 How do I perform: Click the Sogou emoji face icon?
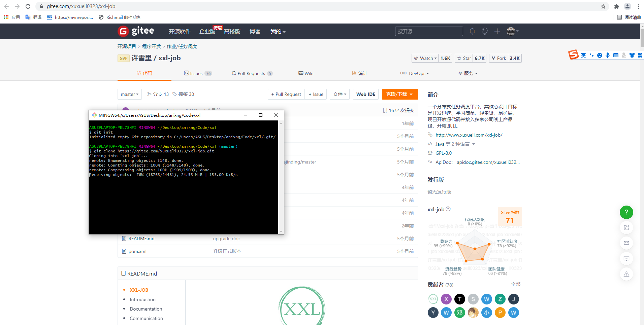pos(600,55)
